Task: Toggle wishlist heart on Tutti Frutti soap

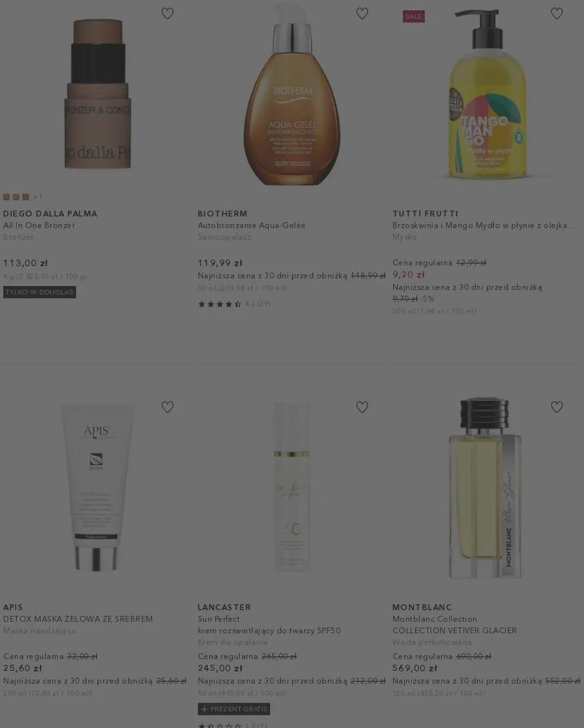Action: (557, 14)
